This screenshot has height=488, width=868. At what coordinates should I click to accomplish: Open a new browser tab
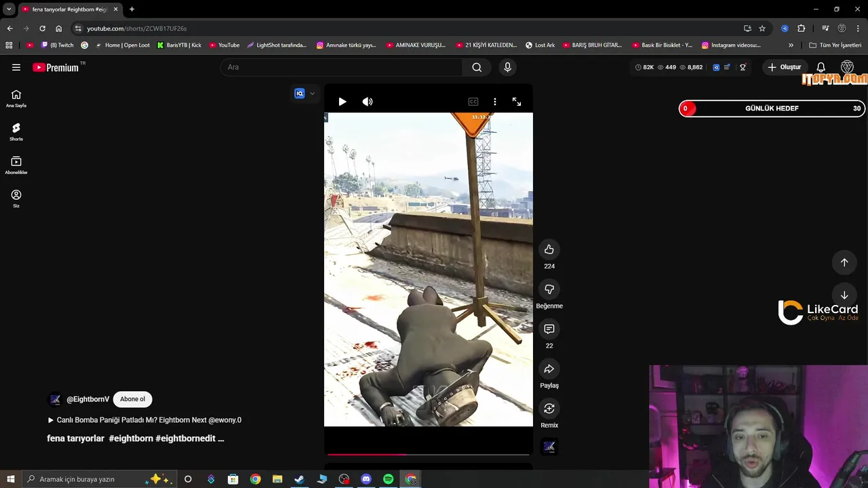(x=132, y=9)
